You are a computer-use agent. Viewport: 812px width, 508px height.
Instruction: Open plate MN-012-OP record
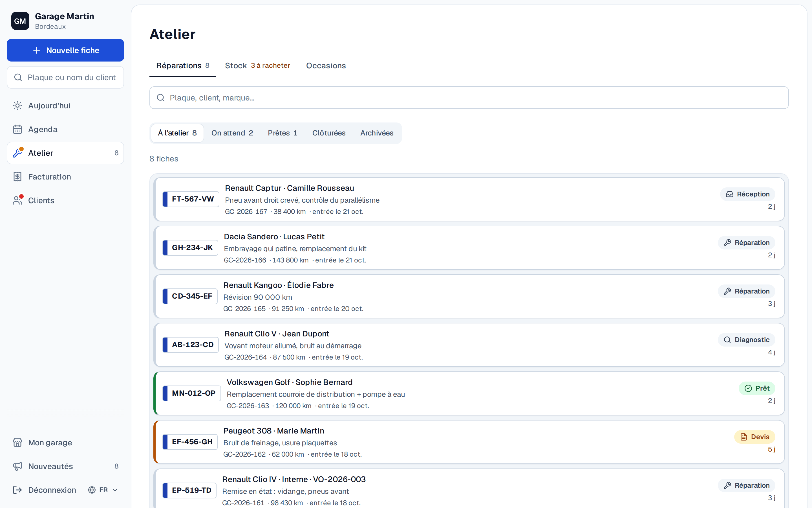click(469, 393)
